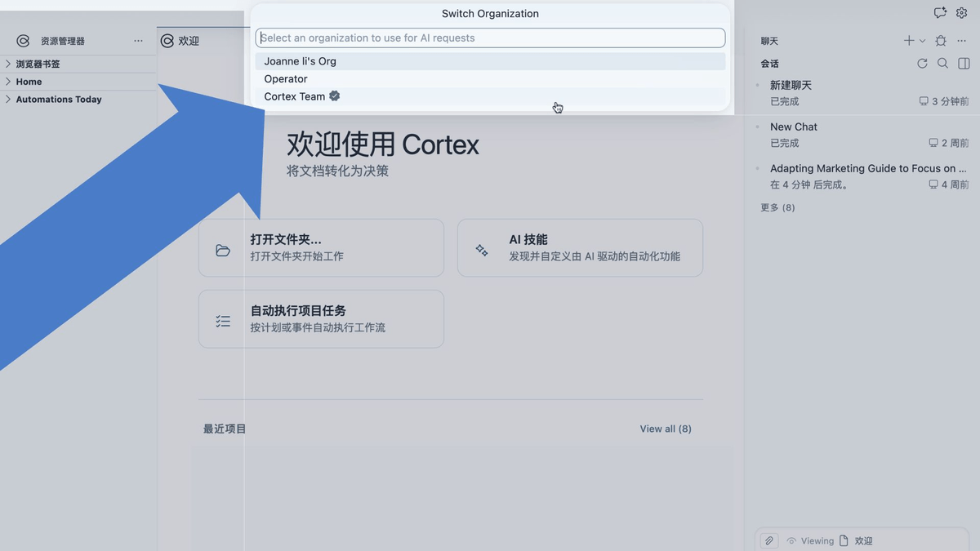Refresh the 会话 sessions list
980x551 pixels.
[922, 64]
